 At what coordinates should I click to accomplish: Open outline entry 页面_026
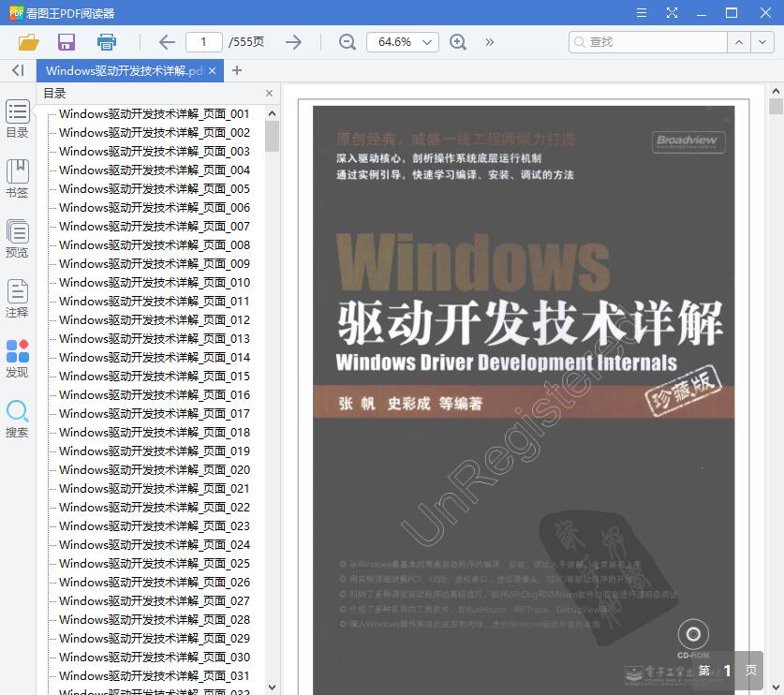click(154, 583)
